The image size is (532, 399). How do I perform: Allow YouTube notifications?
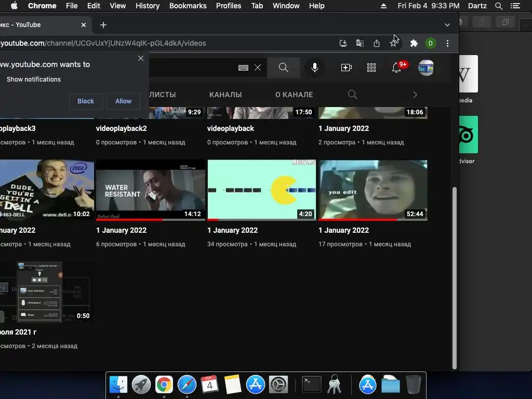click(x=123, y=101)
